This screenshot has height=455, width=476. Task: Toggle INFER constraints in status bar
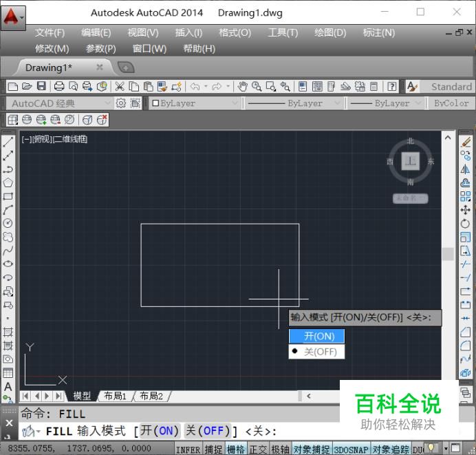pos(188,449)
